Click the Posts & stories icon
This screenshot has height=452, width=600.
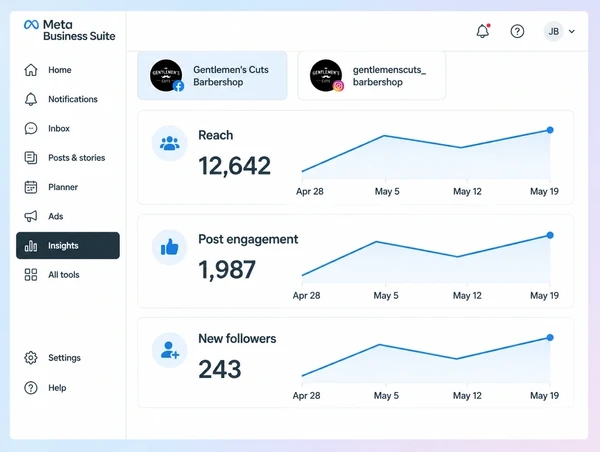coord(31,158)
